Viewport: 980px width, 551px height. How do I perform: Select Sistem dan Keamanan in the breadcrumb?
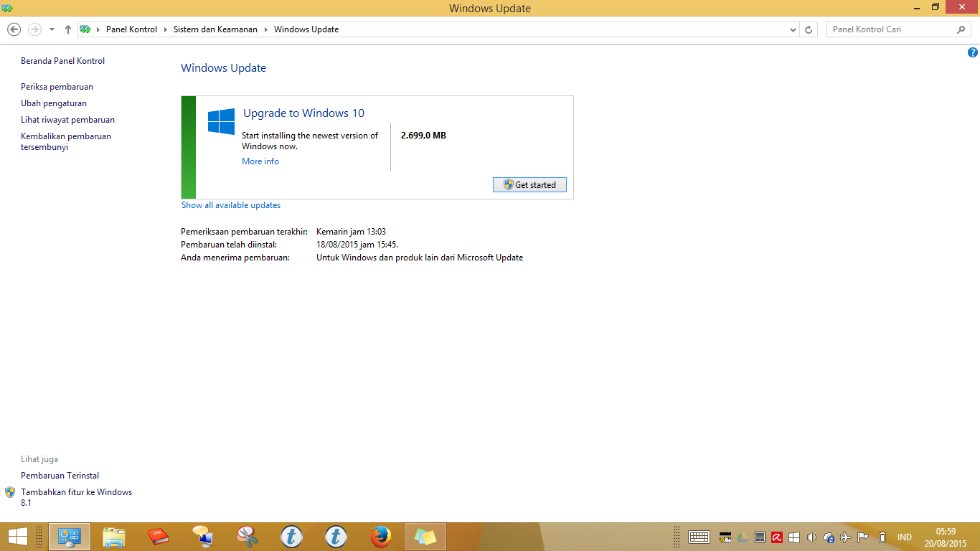[215, 29]
